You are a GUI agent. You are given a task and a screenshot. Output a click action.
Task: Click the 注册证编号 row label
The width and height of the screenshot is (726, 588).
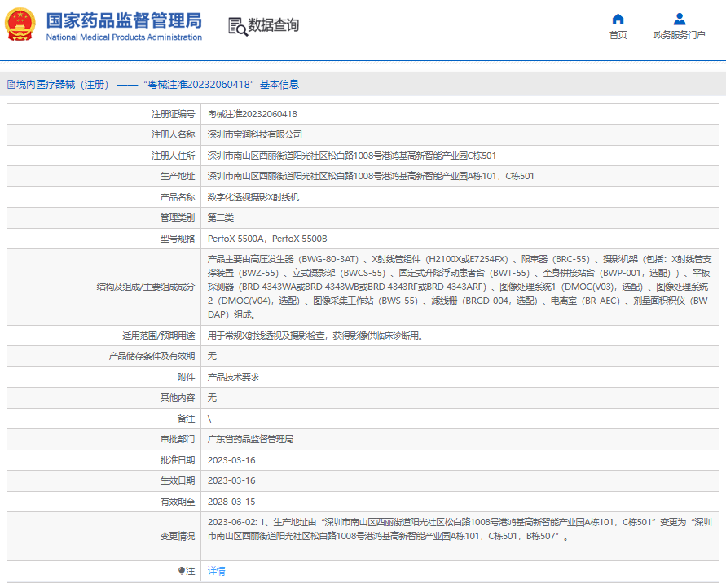[174, 114]
